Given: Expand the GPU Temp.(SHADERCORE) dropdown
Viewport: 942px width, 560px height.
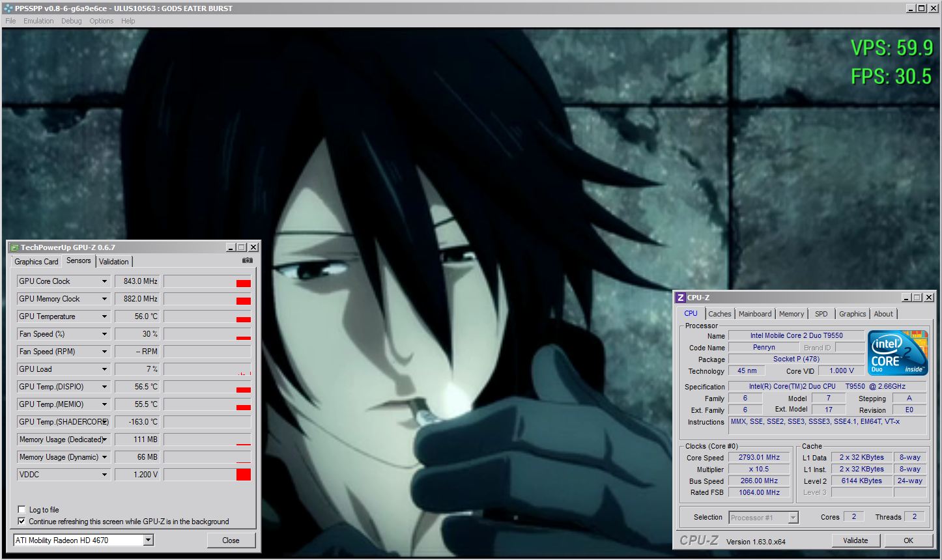Looking at the screenshot, I should click(104, 422).
